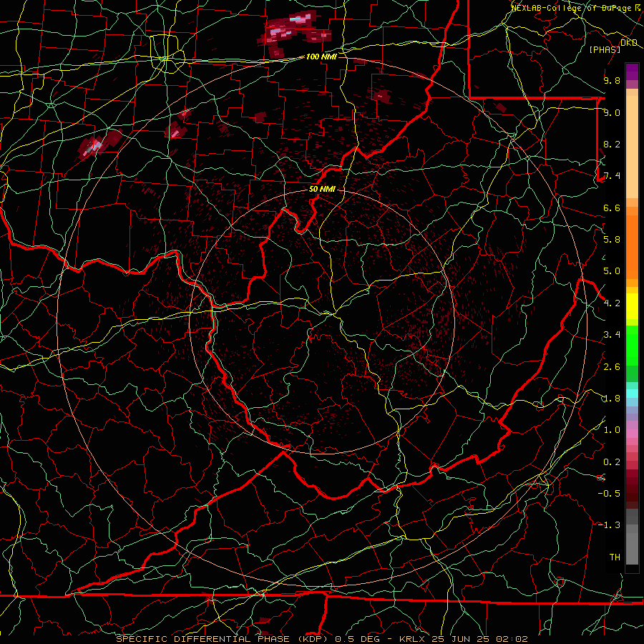Click the 1.8 scale label
644x644 pixels.
click(612, 399)
